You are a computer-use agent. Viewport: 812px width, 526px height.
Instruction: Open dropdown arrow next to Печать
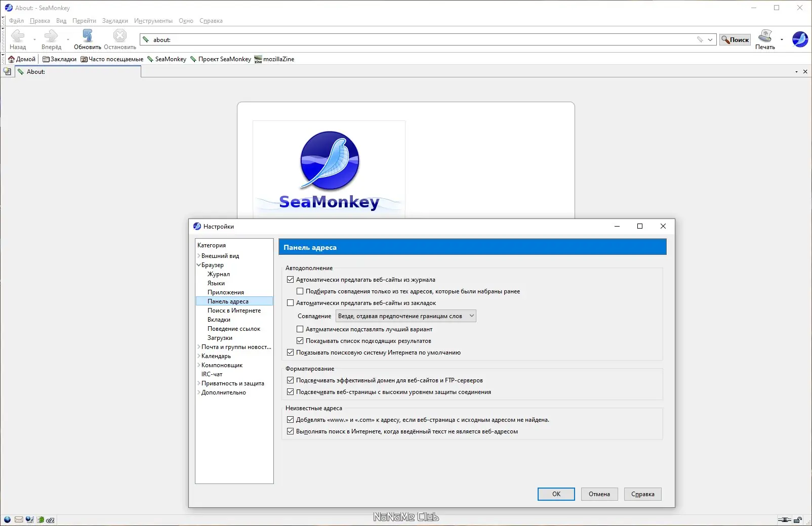pyautogui.click(x=782, y=39)
